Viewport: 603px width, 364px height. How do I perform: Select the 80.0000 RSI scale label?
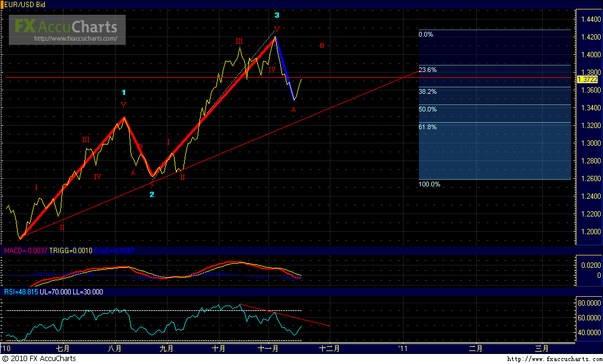[x=589, y=303]
